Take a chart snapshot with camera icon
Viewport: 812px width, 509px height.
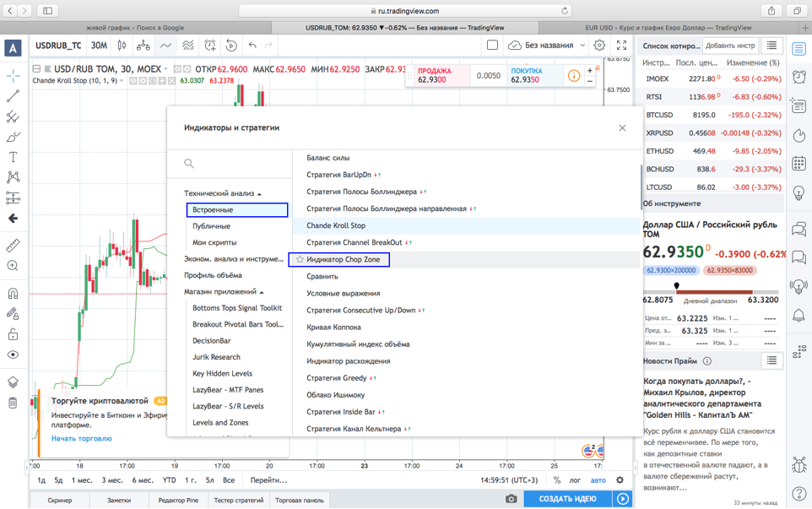point(512,499)
